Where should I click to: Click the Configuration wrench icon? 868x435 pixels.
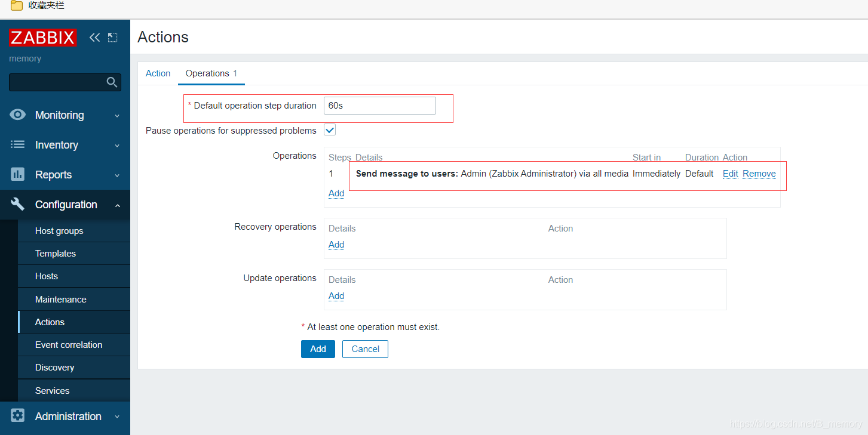pyautogui.click(x=18, y=204)
